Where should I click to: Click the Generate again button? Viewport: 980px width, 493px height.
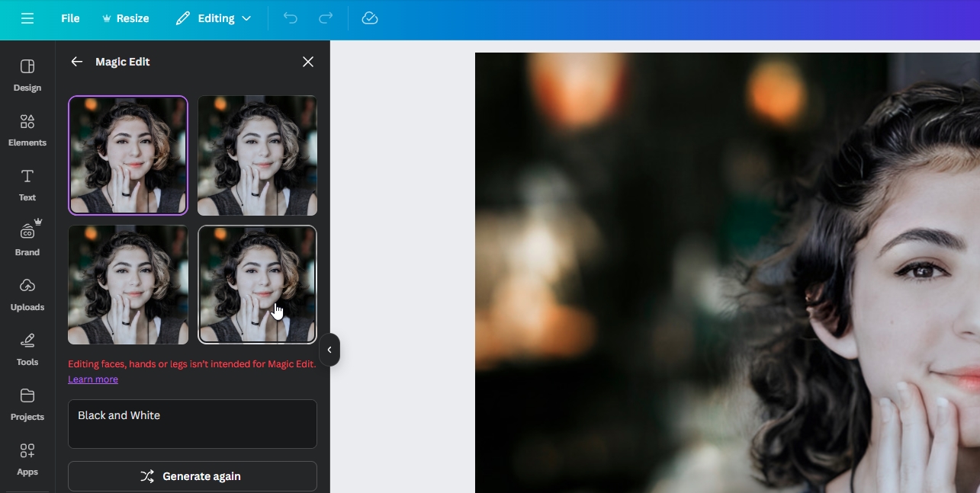coord(192,476)
